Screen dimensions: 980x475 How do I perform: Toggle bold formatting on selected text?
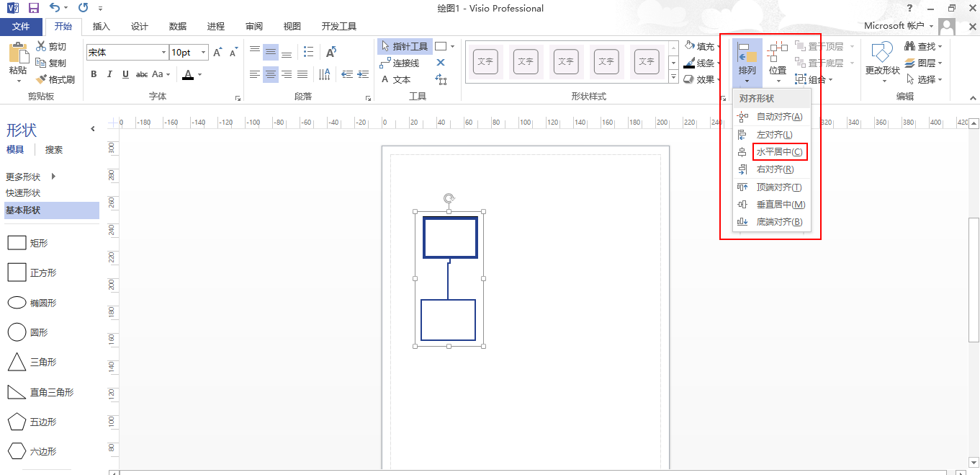[93, 74]
